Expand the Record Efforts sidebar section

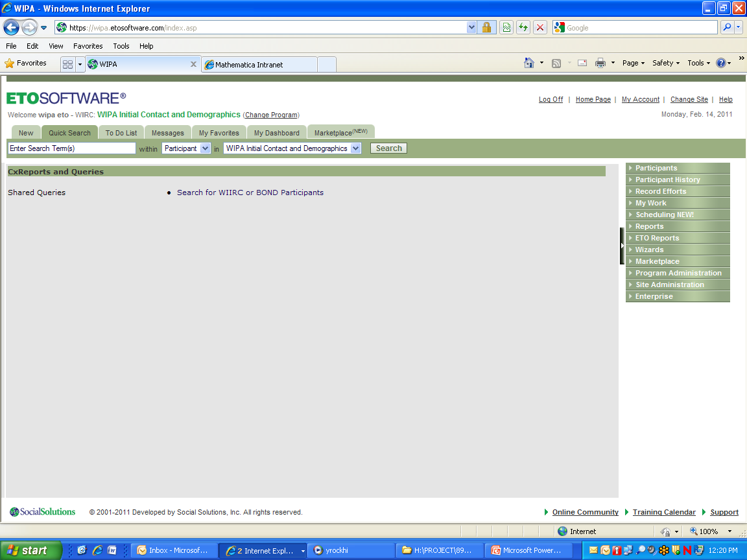click(x=678, y=191)
